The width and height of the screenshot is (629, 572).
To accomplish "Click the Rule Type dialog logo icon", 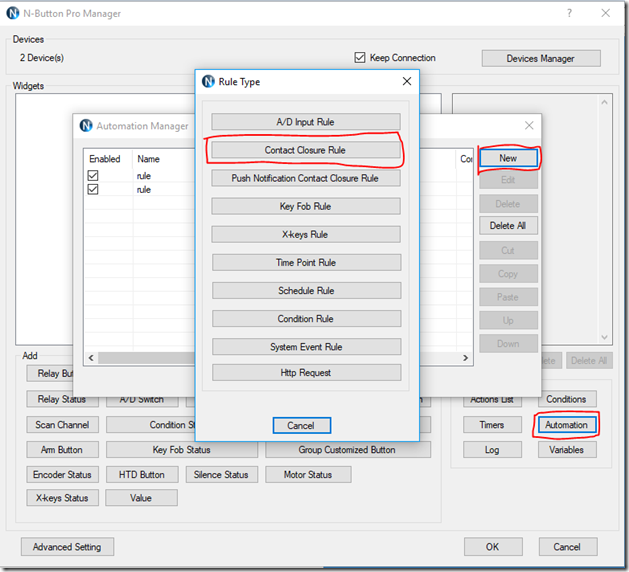I will point(208,81).
